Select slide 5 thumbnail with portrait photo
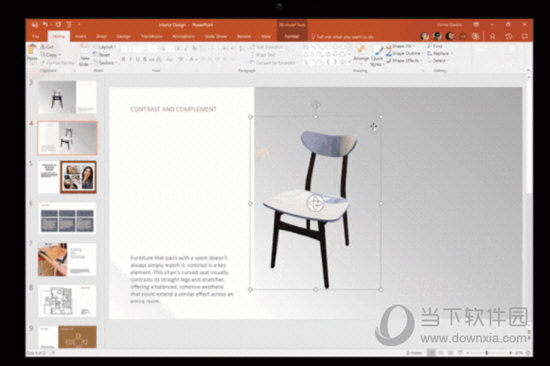550x366 pixels. coord(67,177)
